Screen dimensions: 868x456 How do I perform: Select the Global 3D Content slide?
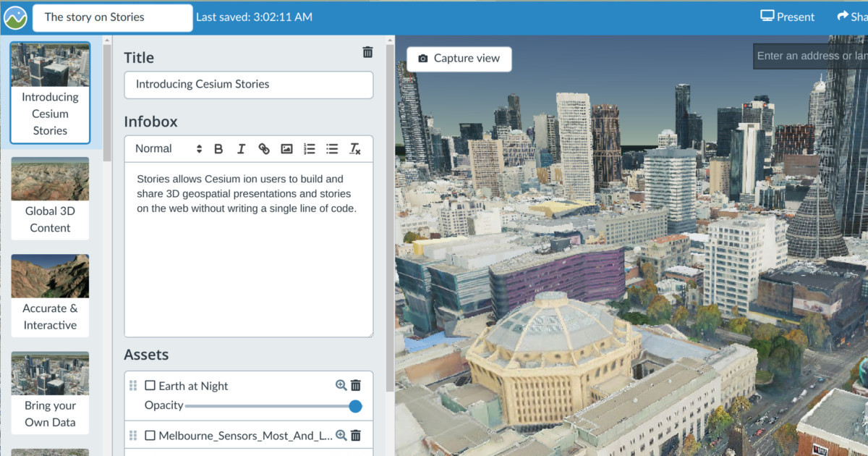(50, 198)
